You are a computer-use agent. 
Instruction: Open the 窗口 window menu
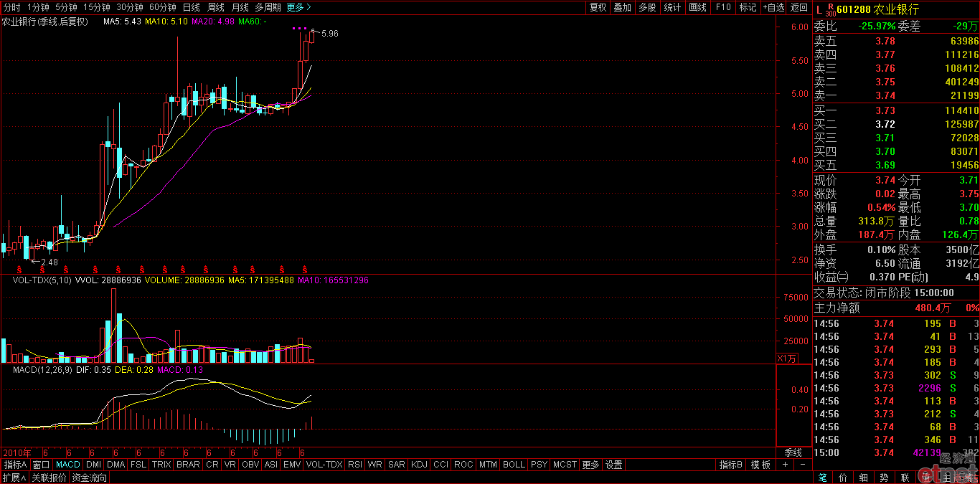[41, 465]
